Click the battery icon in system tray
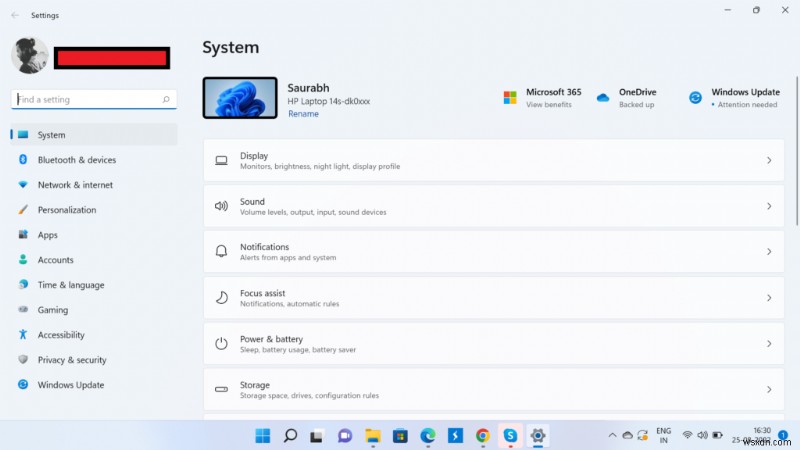 pos(717,435)
